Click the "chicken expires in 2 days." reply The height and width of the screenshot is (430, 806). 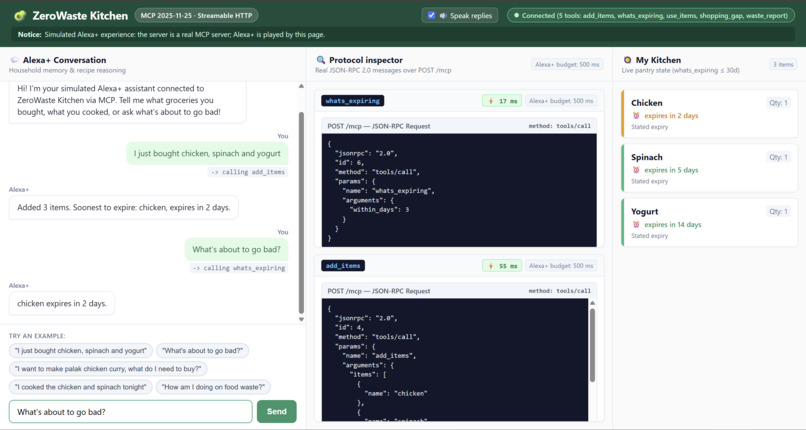(62, 304)
